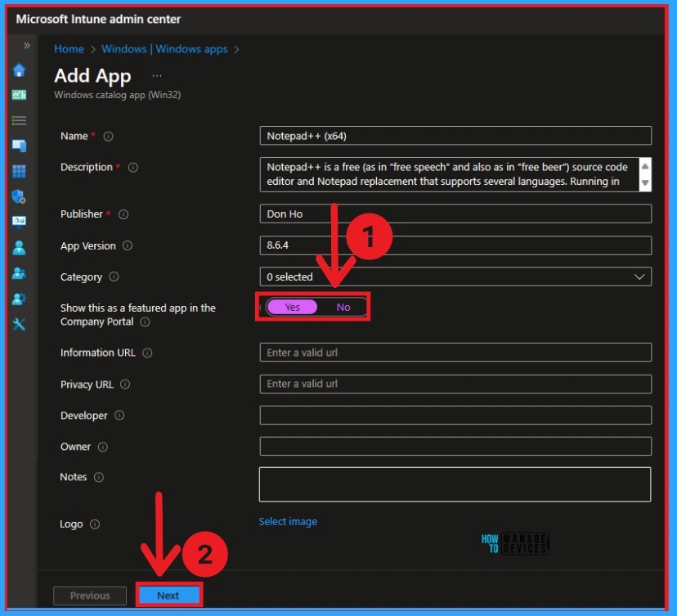Show info tooltip for Developer
Viewport: 677px width, 616px height.
[x=119, y=415]
